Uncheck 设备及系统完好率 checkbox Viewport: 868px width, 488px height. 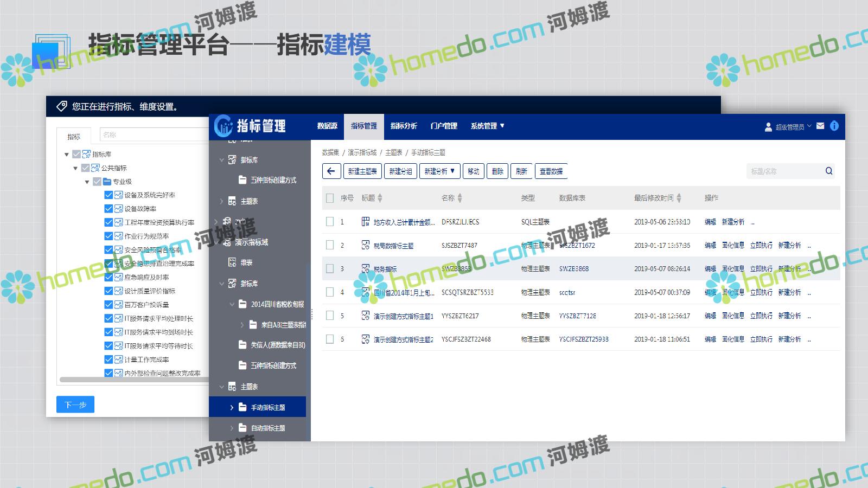coord(108,195)
